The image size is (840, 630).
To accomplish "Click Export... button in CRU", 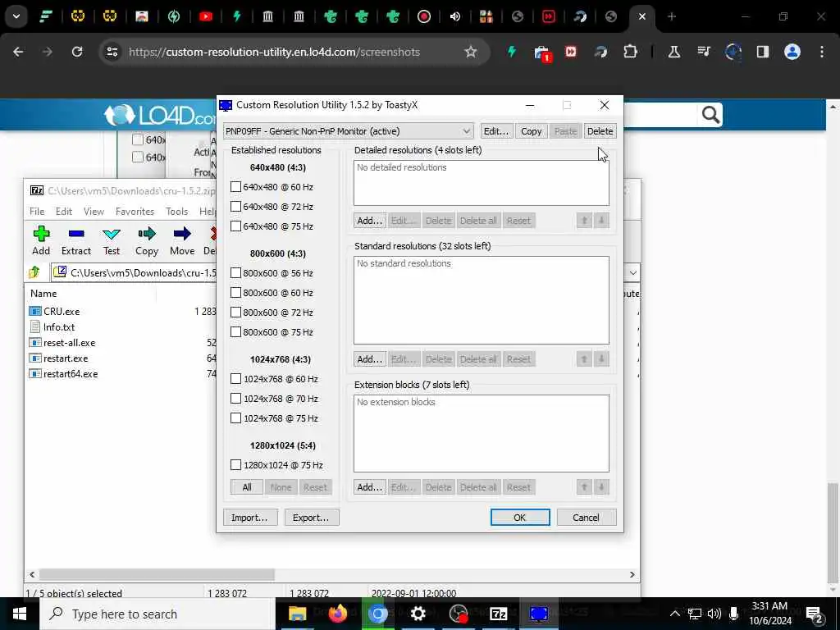I will [x=311, y=518].
